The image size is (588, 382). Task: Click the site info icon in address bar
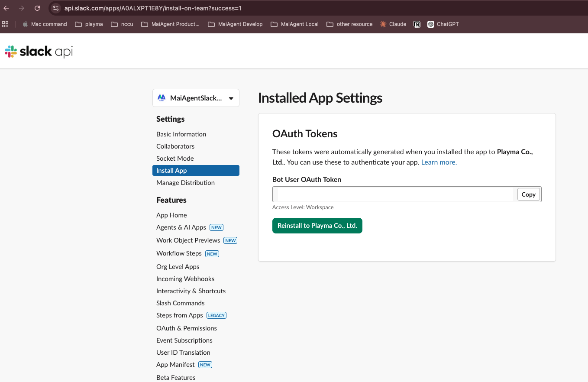point(55,8)
